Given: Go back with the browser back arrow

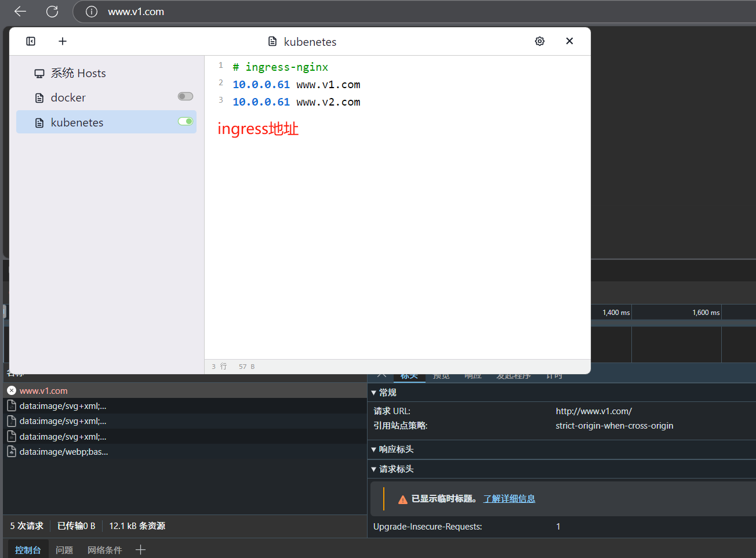Looking at the screenshot, I should tap(20, 12).
